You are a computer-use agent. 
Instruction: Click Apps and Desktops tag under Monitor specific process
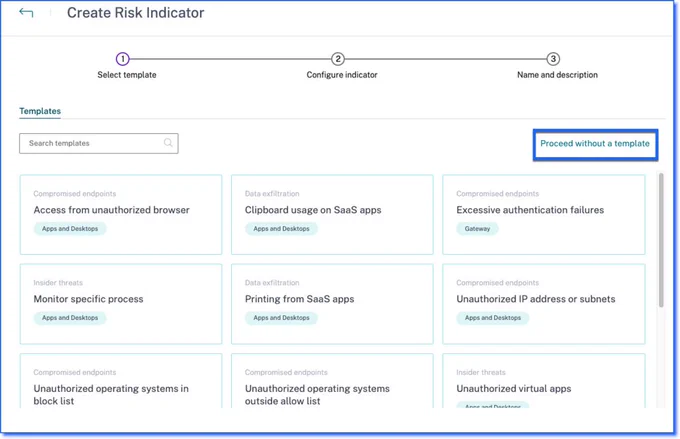point(70,318)
